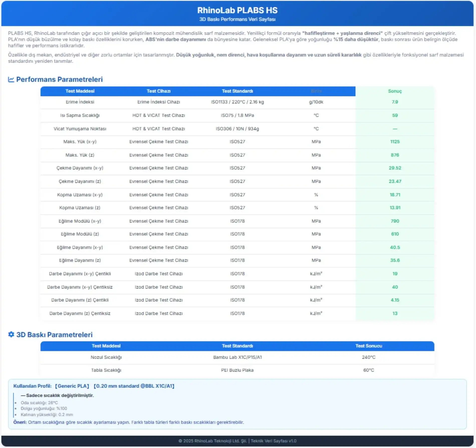This screenshot has height=448, width=476.
Task: Select the Erime İndeksi row label
Action: [80, 102]
